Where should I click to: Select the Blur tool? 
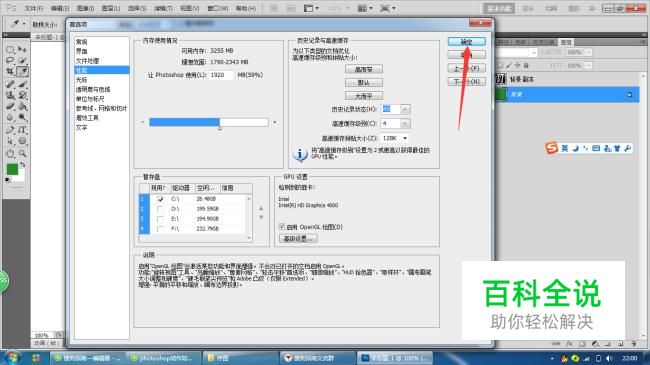coord(10,117)
